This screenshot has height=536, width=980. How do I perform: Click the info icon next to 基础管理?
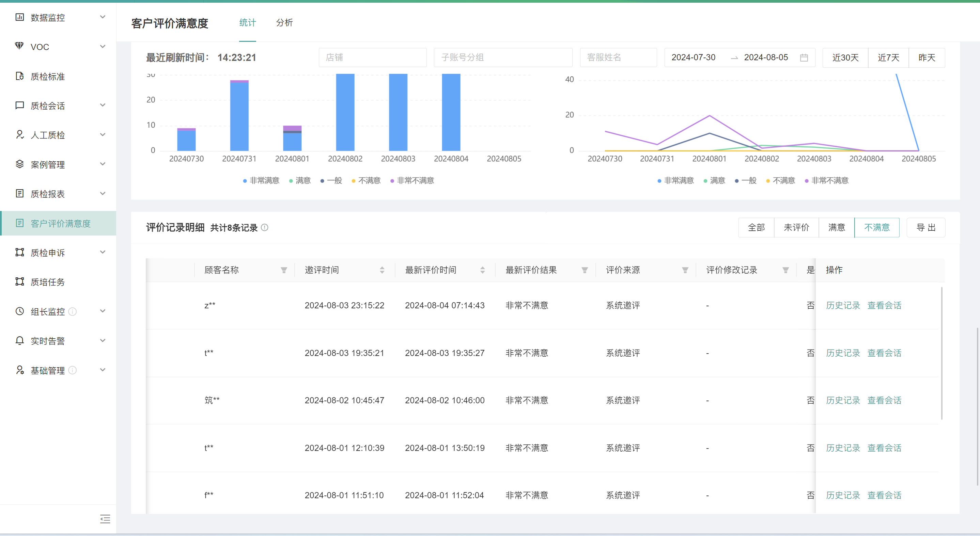pyautogui.click(x=72, y=370)
